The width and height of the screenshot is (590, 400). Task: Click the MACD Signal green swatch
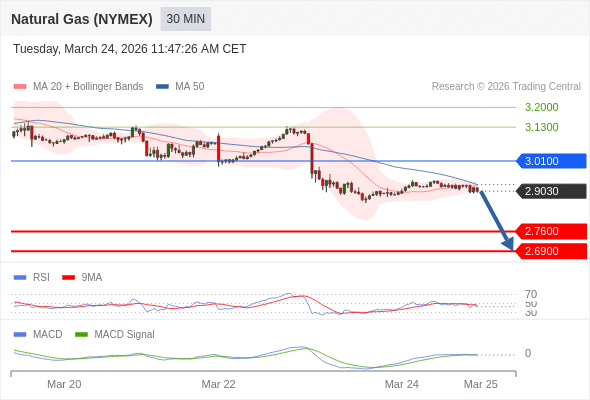(x=81, y=335)
